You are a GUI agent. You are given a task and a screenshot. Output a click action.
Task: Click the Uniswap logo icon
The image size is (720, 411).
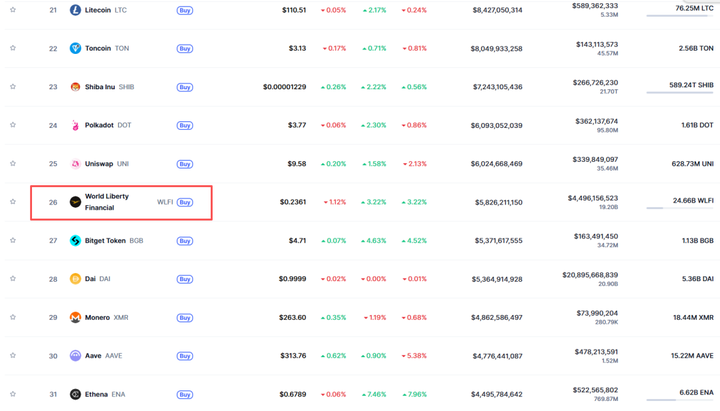click(x=75, y=163)
